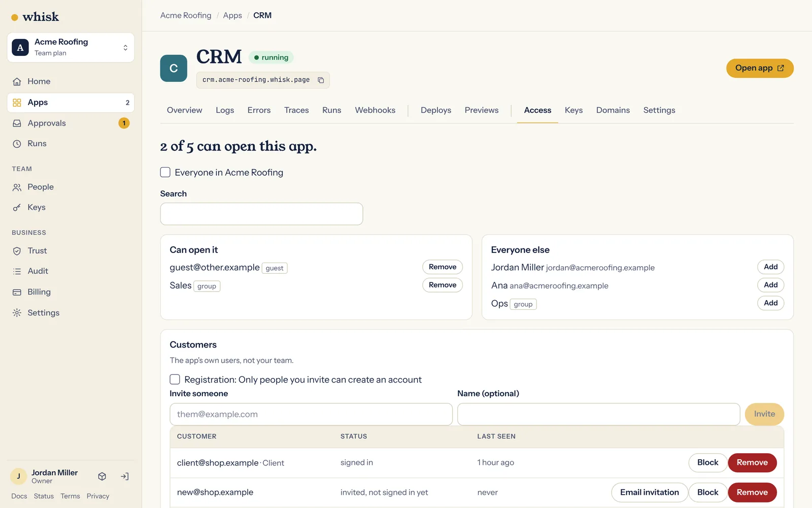Open the sidebar Settings gear item
This screenshot has width=812, height=508.
71,313
